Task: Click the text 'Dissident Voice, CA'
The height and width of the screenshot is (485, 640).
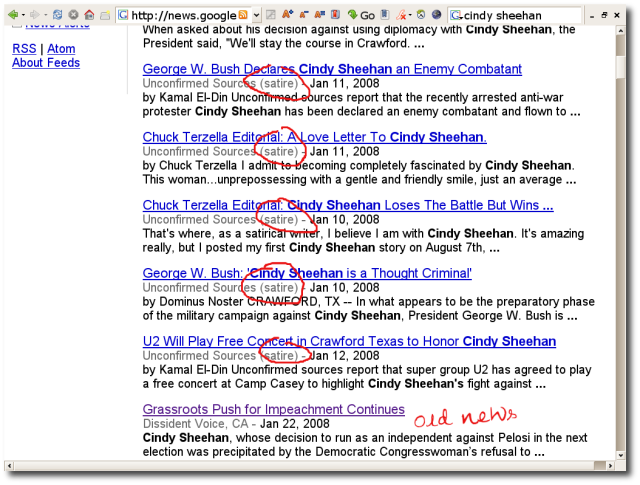Action: click(x=196, y=424)
